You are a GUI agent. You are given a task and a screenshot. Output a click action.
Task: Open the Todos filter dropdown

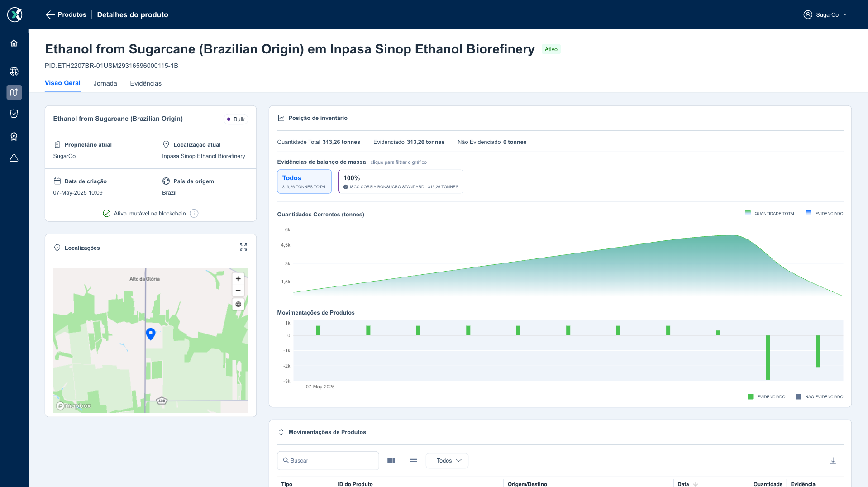click(x=447, y=461)
